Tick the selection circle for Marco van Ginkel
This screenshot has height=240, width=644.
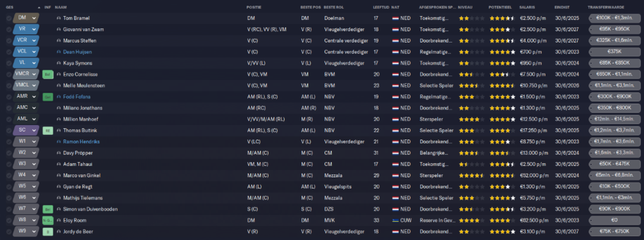coord(8,175)
